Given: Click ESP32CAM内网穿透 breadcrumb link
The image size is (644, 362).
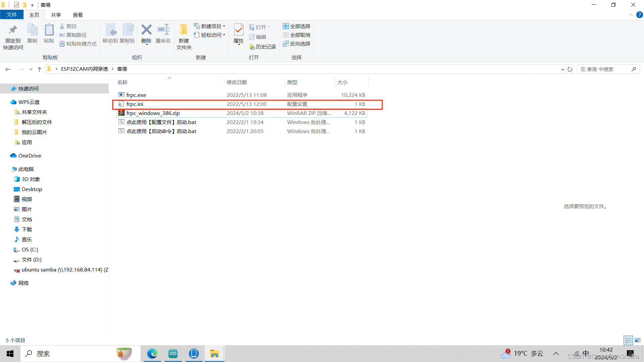Looking at the screenshot, I should [85, 69].
